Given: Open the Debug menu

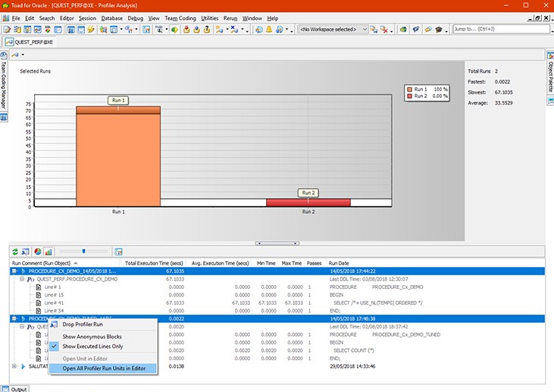Looking at the screenshot, I should pos(136,18).
